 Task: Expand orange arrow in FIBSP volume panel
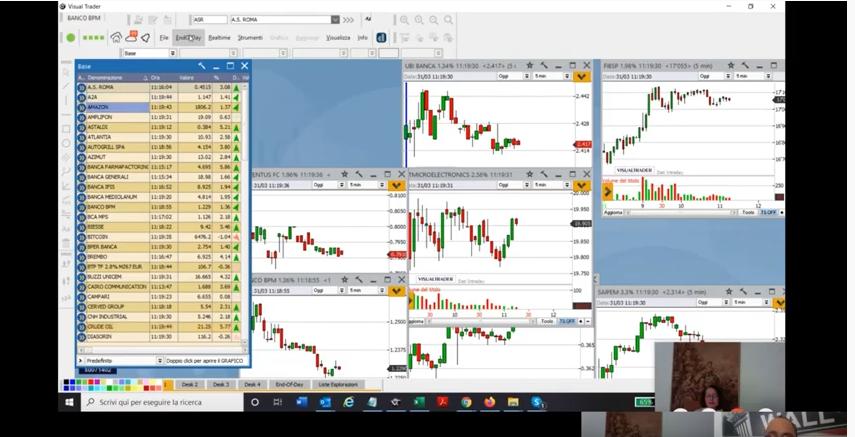pyautogui.click(x=607, y=192)
